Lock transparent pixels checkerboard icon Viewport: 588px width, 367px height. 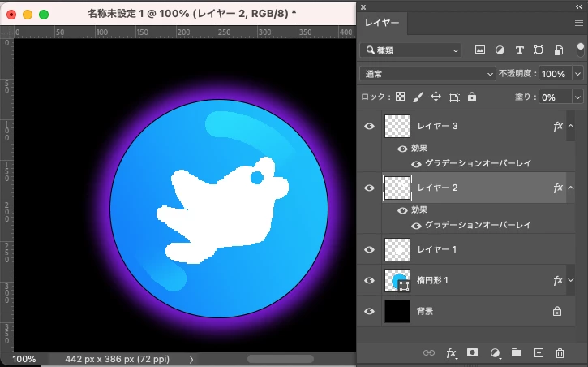[400, 97]
